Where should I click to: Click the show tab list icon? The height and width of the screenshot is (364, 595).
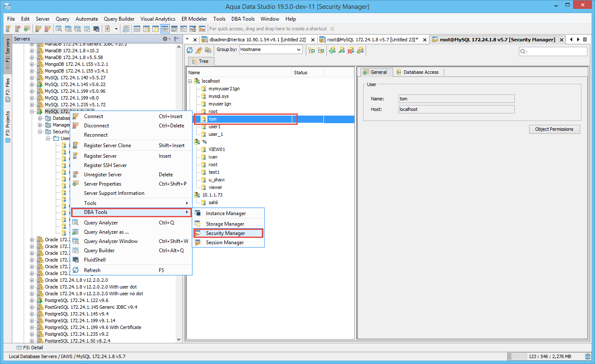(x=585, y=39)
